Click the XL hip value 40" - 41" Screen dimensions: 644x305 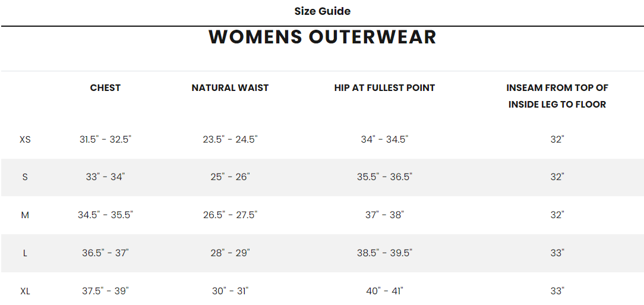pos(384,291)
